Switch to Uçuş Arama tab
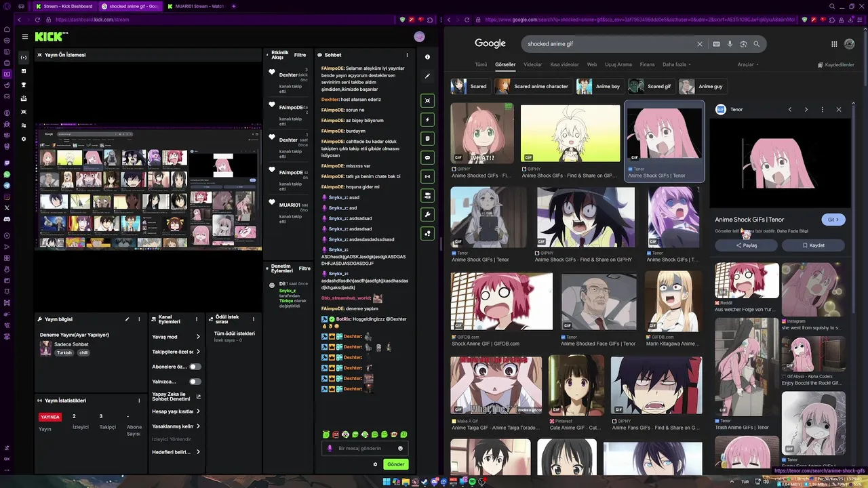 [618, 64]
